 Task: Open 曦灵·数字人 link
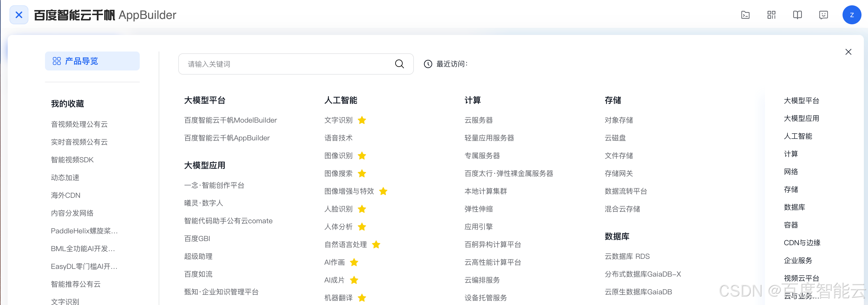203,203
